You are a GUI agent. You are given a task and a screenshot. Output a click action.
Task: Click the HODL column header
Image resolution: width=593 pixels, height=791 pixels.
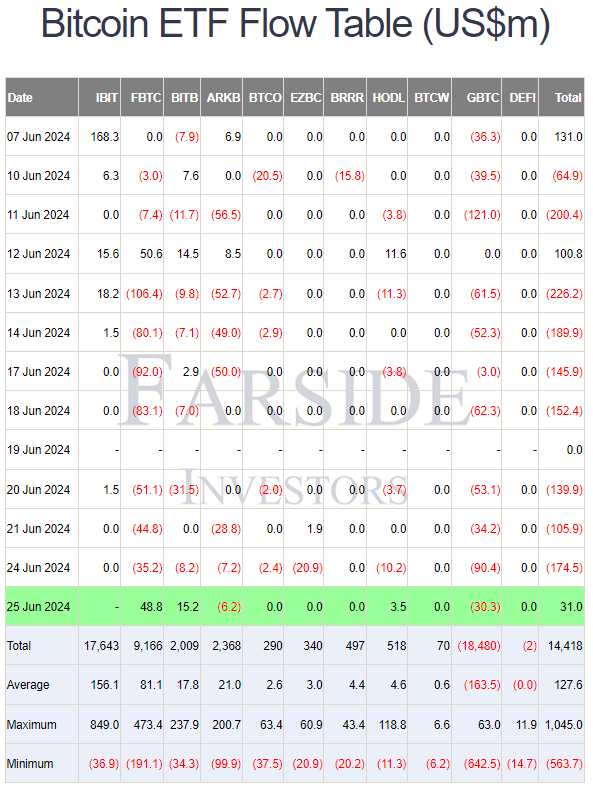pyautogui.click(x=387, y=97)
